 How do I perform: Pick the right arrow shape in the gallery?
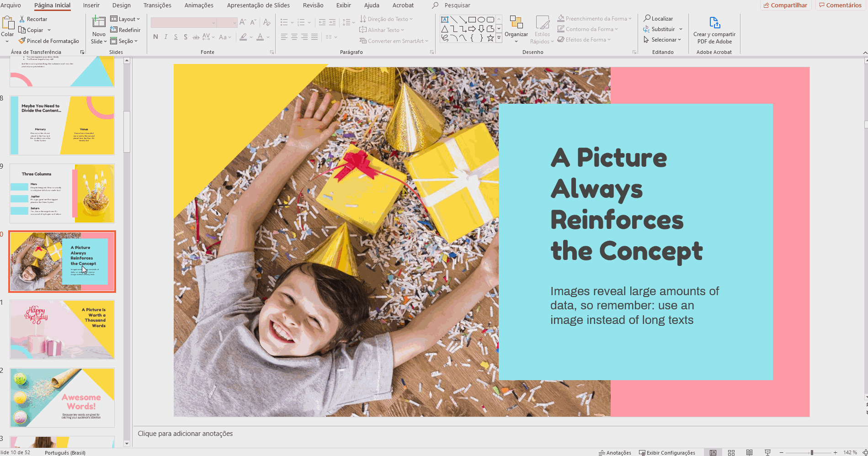(472, 29)
